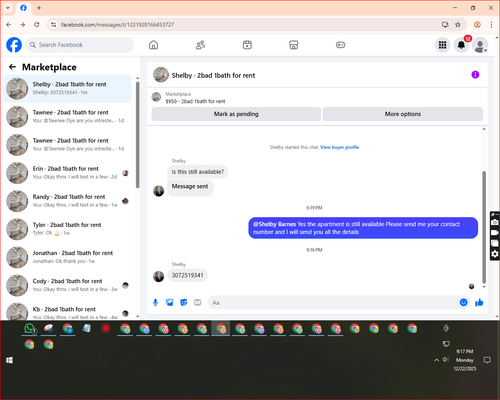The height and width of the screenshot is (400, 500).
Task: Reload the page in Chrome
Action: tap(37, 24)
